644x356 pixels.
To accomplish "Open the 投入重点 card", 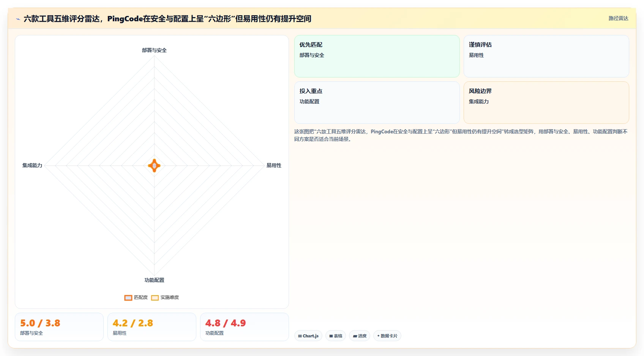I will click(x=377, y=103).
